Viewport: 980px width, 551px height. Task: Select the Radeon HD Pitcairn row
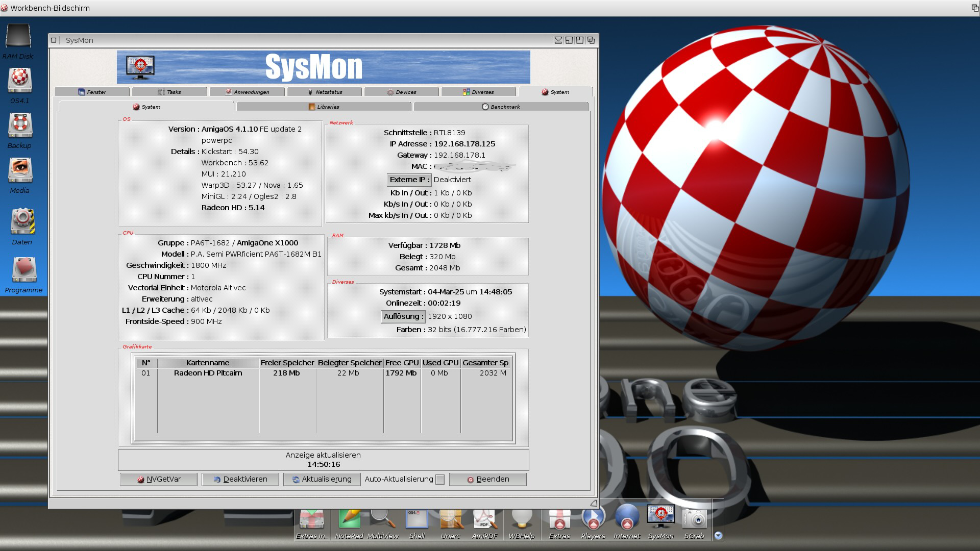pyautogui.click(x=324, y=373)
